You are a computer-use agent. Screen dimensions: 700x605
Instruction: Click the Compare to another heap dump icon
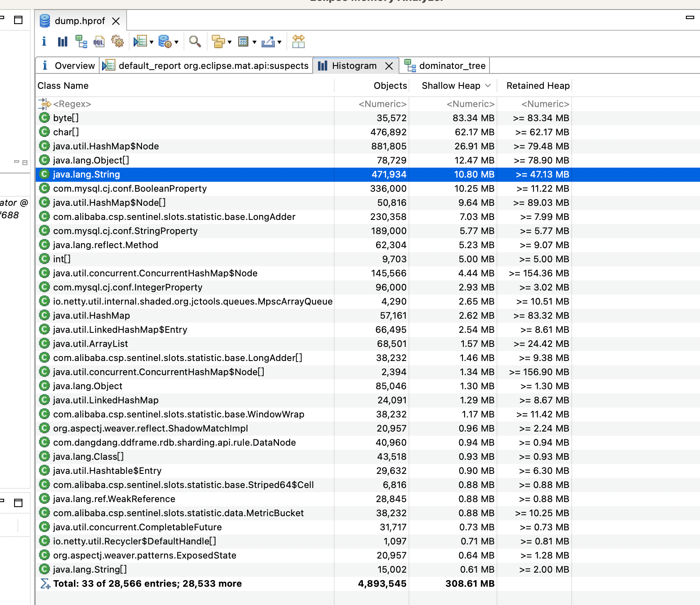[x=298, y=41]
